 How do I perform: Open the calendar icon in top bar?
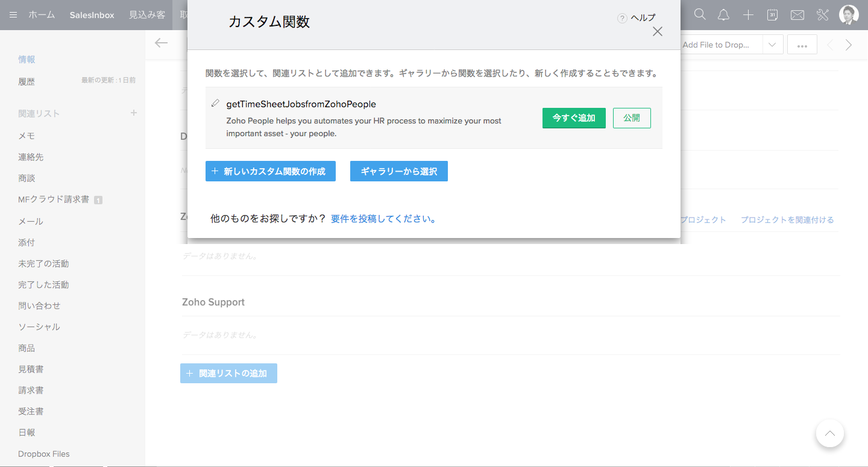[x=772, y=15]
